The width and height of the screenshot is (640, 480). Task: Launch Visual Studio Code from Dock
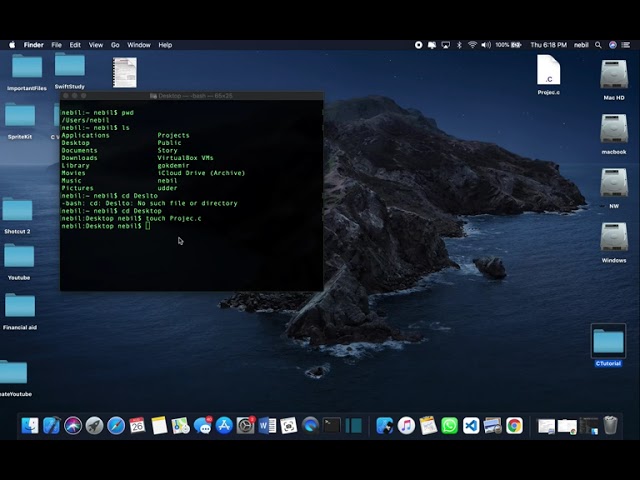pyautogui.click(x=471, y=426)
